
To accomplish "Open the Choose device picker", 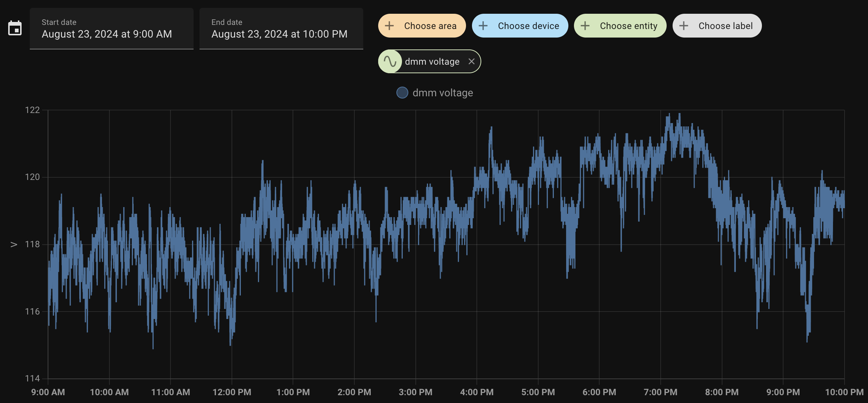I will 528,26.
